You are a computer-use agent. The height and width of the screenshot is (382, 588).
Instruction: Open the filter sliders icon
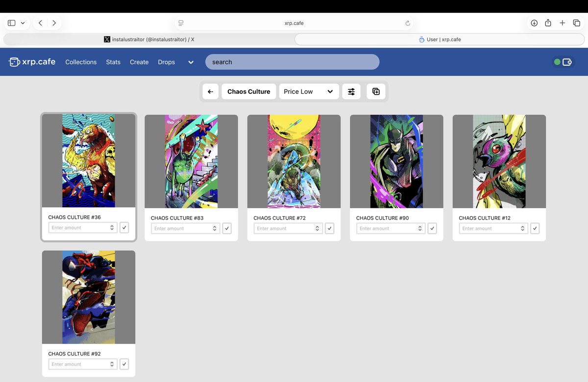tap(351, 92)
